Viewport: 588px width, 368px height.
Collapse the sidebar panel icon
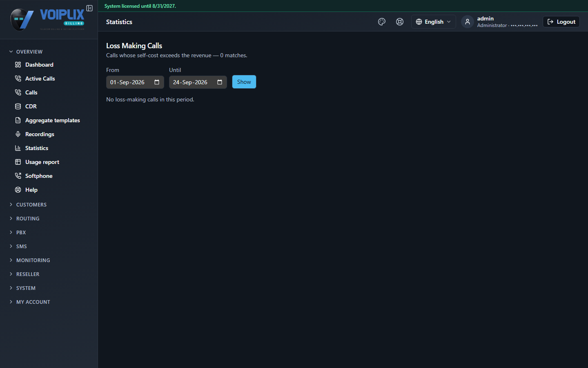point(89,8)
